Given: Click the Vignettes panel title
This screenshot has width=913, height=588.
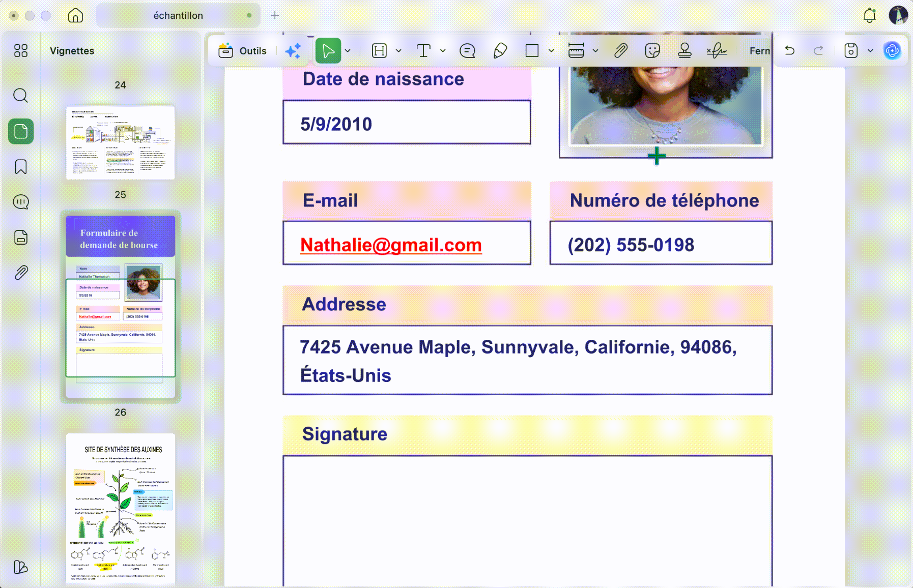Looking at the screenshot, I should 72,50.
